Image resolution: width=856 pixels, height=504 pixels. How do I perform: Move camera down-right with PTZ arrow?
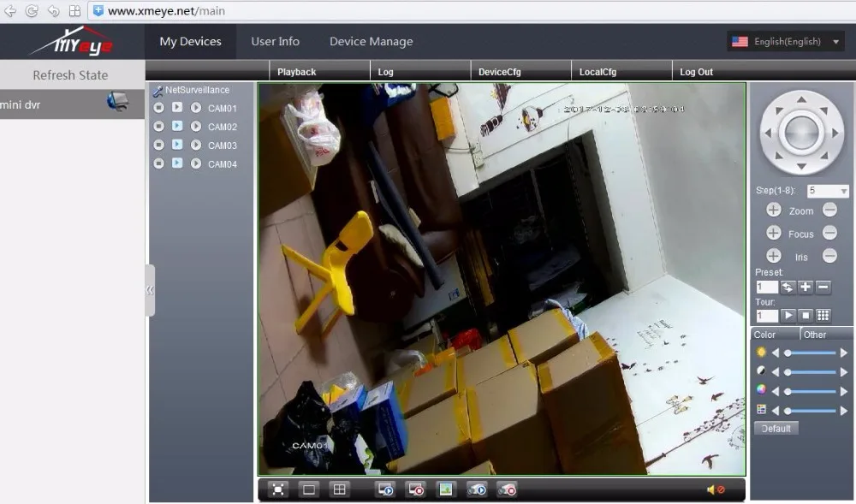click(x=823, y=156)
